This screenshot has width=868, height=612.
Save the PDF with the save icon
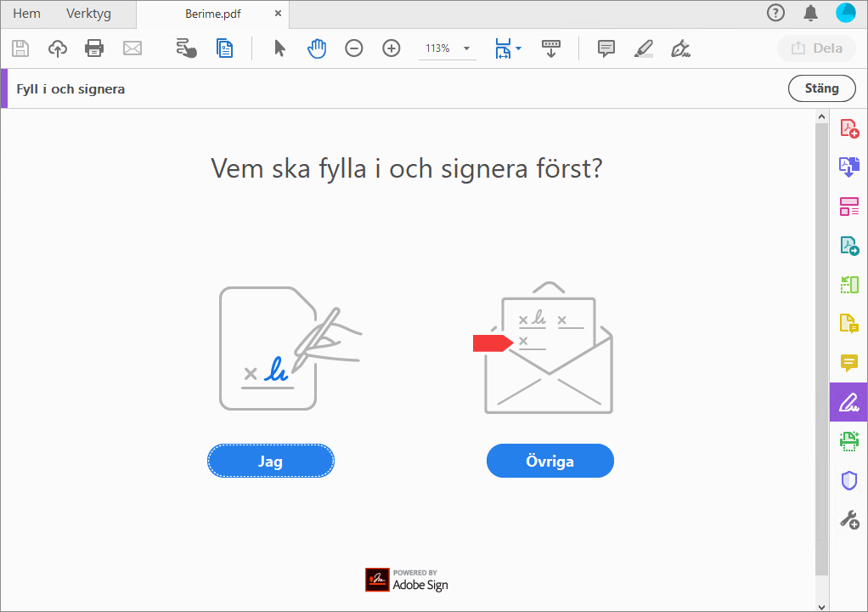[20, 48]
